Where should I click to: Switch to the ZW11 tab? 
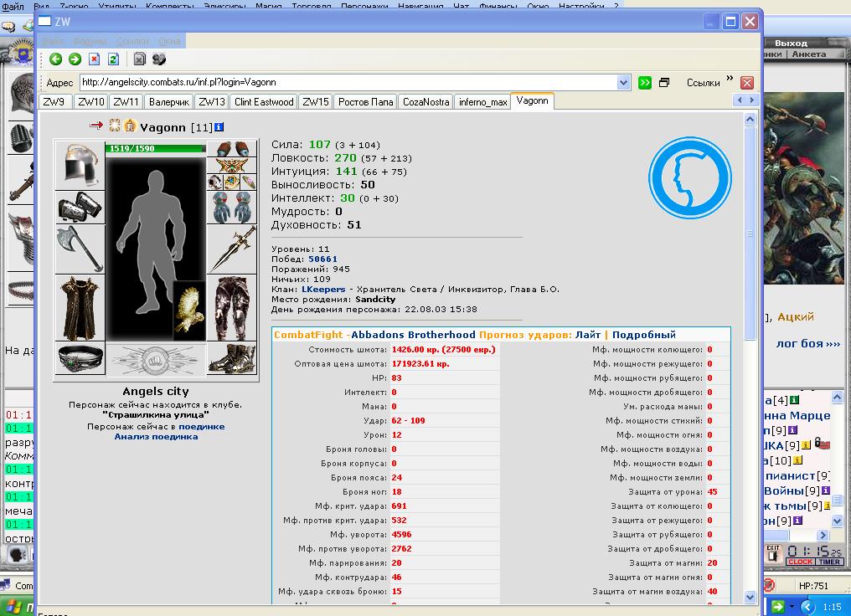126,102
